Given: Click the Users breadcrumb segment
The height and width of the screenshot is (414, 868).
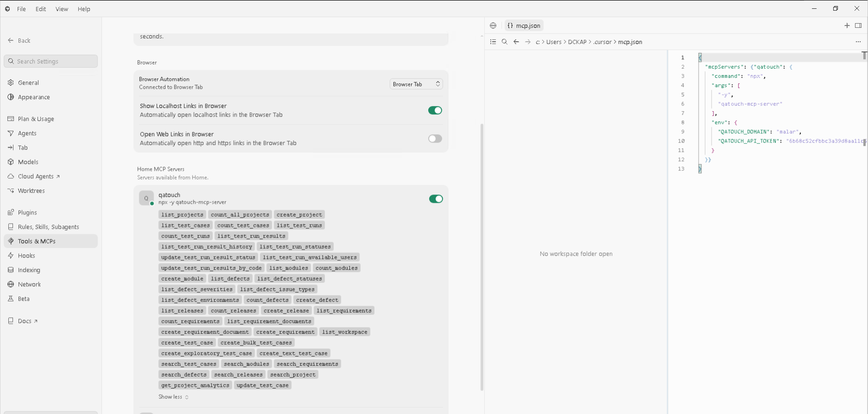Looking at the screenshot, I should [554, 42].
